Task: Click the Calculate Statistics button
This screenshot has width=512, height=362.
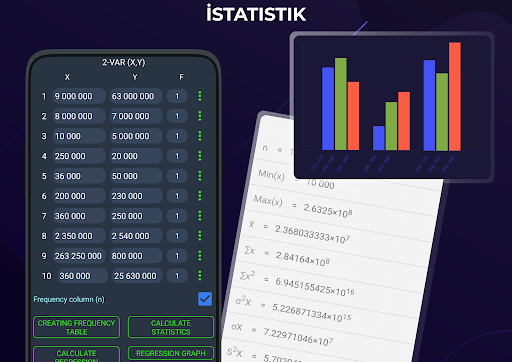Action: (x=171, y=327)
